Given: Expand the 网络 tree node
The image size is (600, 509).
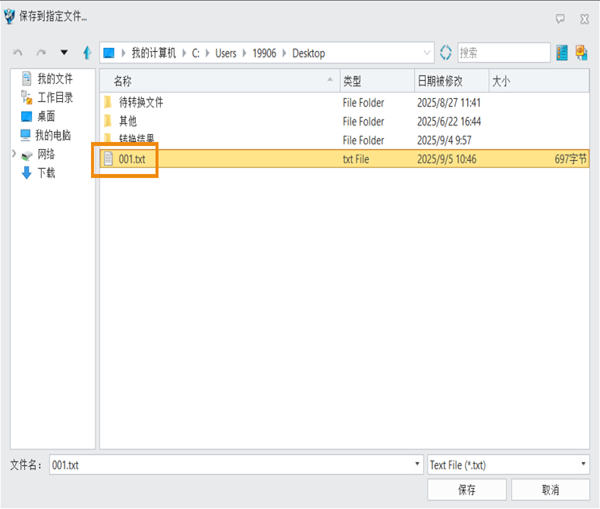Looking at the screenshot, I should coord(14,153).
